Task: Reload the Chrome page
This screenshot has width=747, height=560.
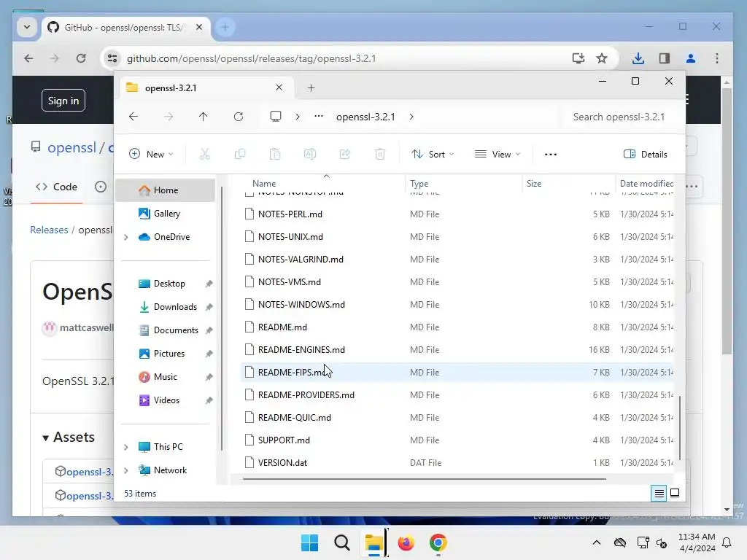Action: tap(81, 58)
